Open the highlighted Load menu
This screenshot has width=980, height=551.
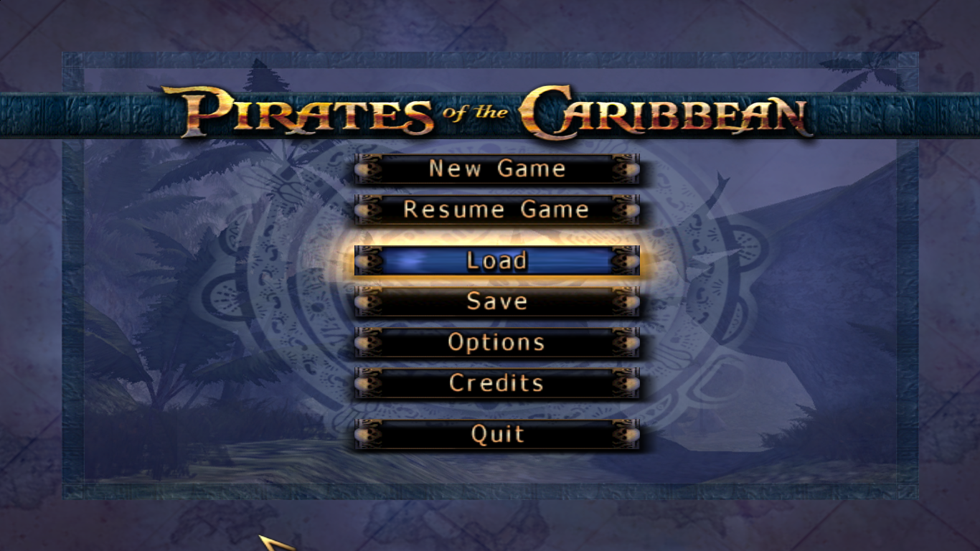[x=496, y=260]
